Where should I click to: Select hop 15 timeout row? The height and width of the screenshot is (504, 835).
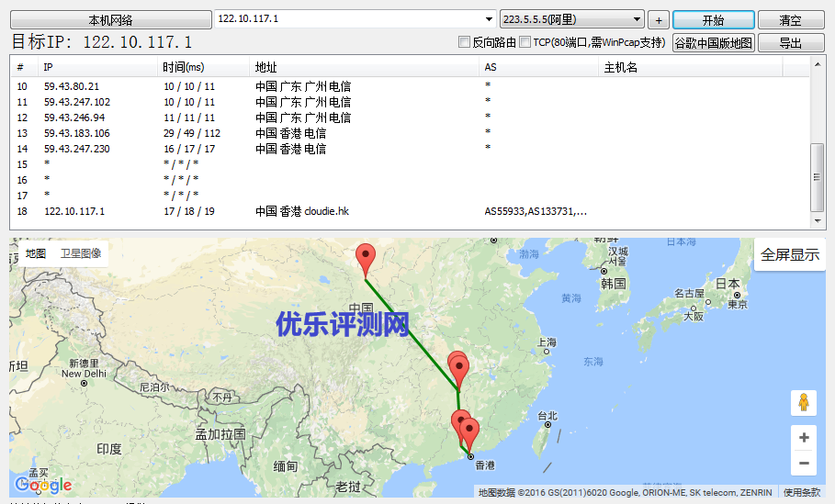tap(410, 164)
